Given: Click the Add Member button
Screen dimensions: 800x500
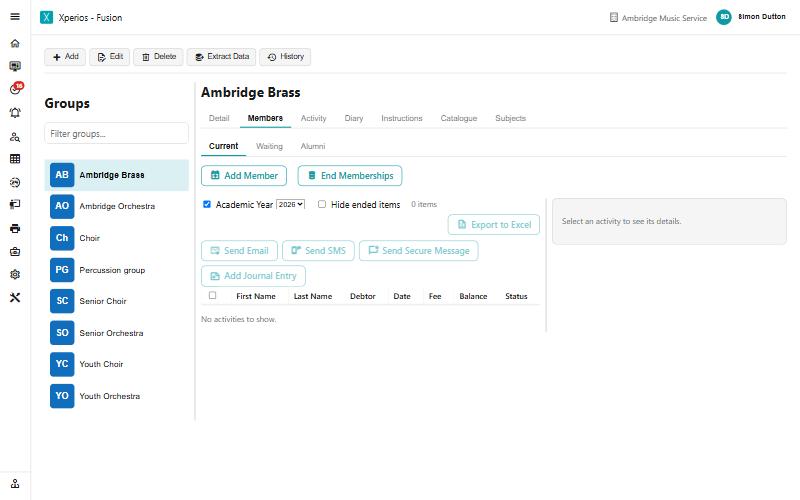Looking at the screenshot, I should [x=244, y=176].
